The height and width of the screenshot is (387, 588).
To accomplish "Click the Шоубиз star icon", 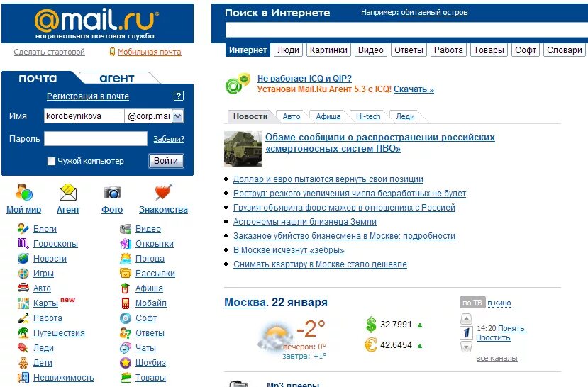I will (126, 363).
